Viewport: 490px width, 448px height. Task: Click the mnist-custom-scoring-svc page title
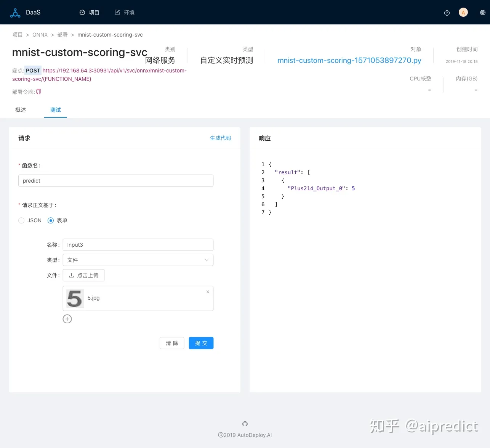tap(80, 52)
